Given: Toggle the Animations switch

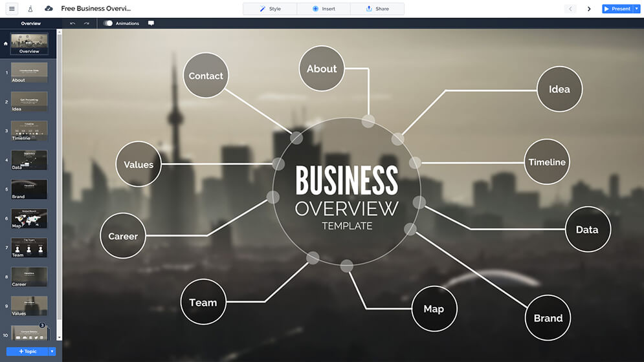Looking at the screenshot, I should tap(108, 23).
